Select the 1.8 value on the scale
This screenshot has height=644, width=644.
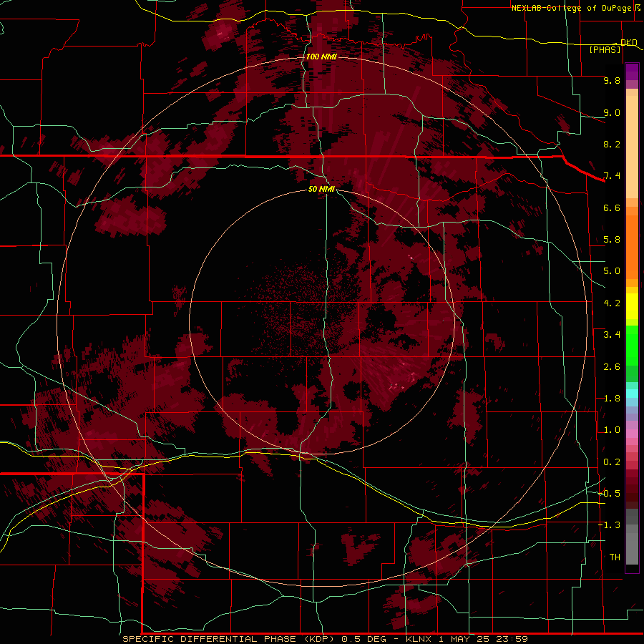point(612,399)
